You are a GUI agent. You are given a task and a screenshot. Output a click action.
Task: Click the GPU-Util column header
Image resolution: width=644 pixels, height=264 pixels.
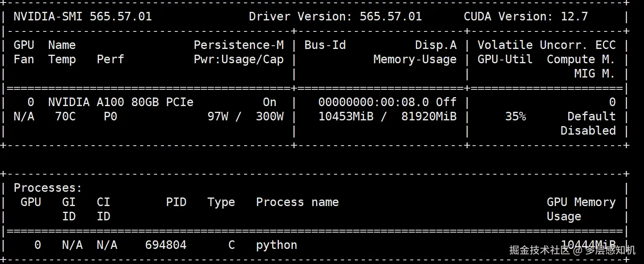coord(505,60)
